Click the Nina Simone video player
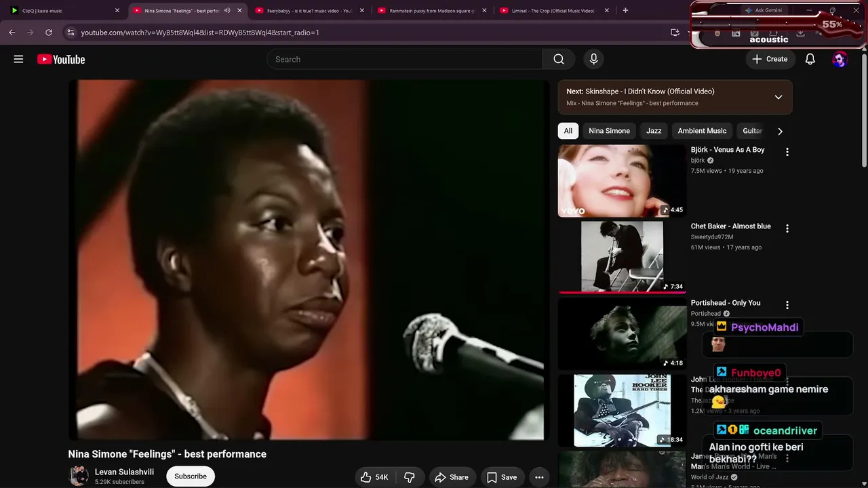 coord(309,260)
